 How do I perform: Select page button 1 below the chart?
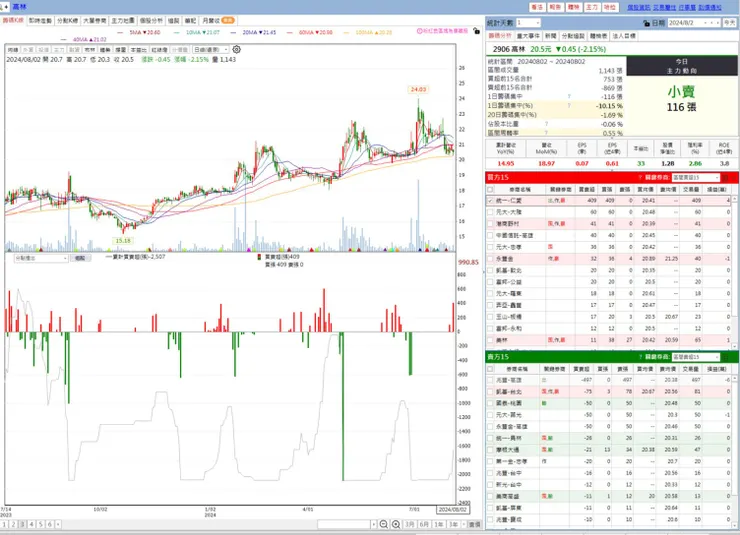coord(4,524)
